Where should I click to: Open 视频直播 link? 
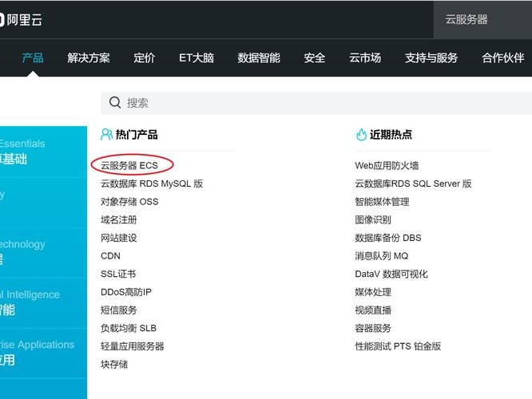[373, 310]
